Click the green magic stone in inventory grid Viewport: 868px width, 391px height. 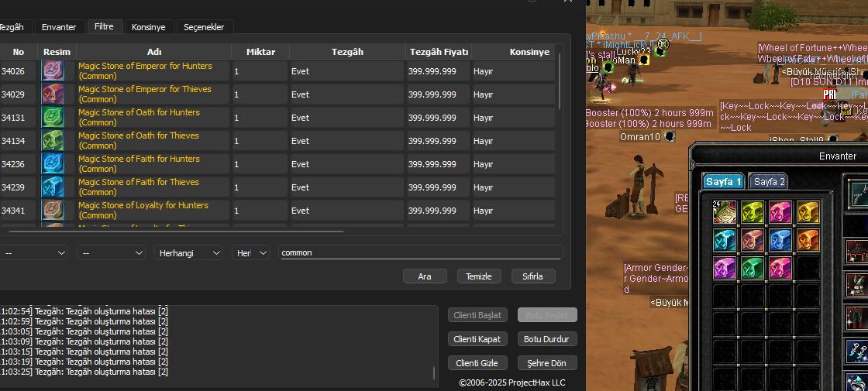(753, 268)
